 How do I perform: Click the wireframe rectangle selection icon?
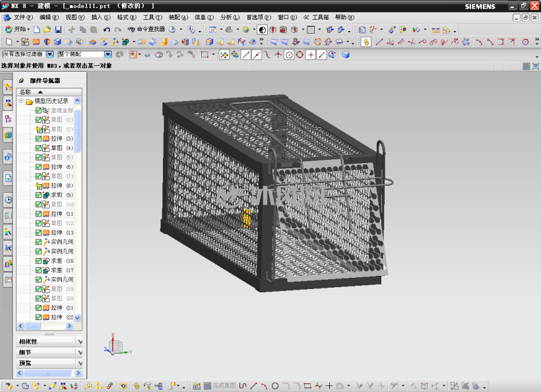pyautogui.click(x=205, y=55)
